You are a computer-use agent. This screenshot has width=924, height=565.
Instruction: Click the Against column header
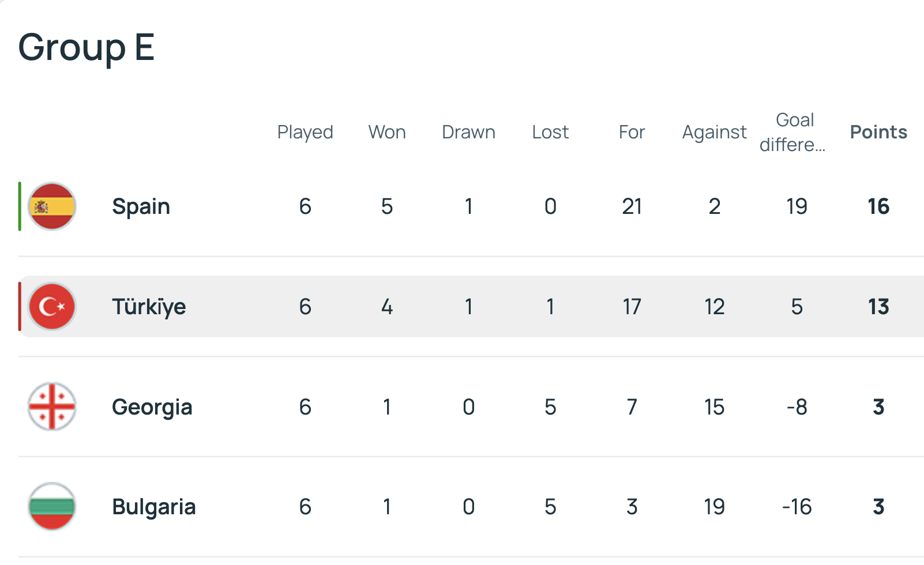[x=714, y=132]
